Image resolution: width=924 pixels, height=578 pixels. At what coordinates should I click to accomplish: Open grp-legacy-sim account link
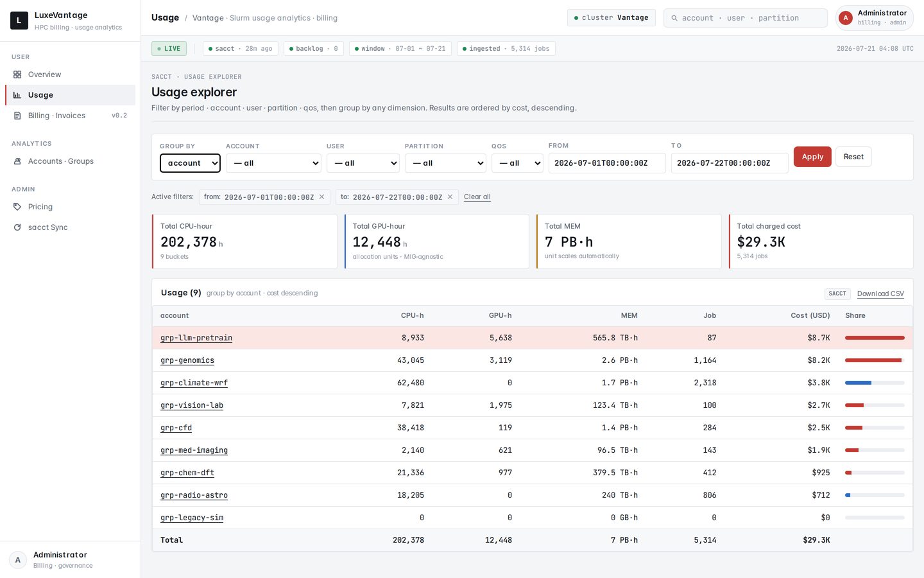[192, 518]
